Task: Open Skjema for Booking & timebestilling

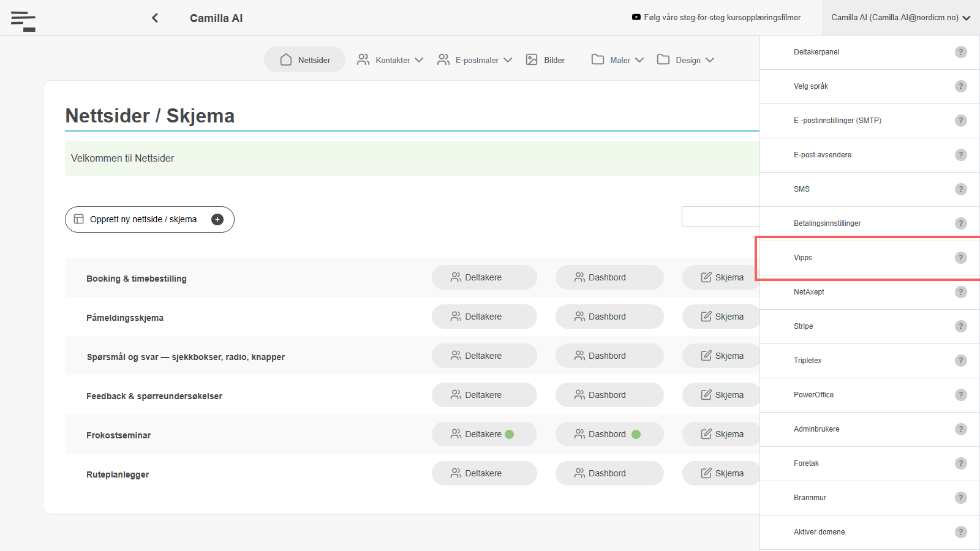Action: pos(722,277)
